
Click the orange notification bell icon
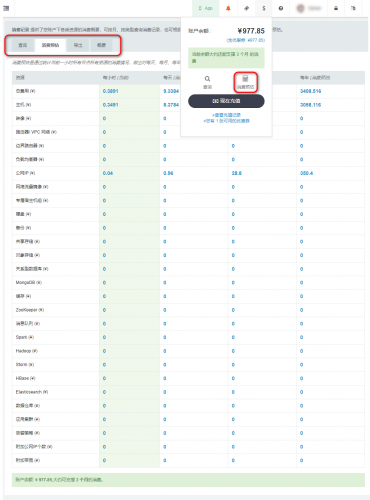(x=228, y=8)
